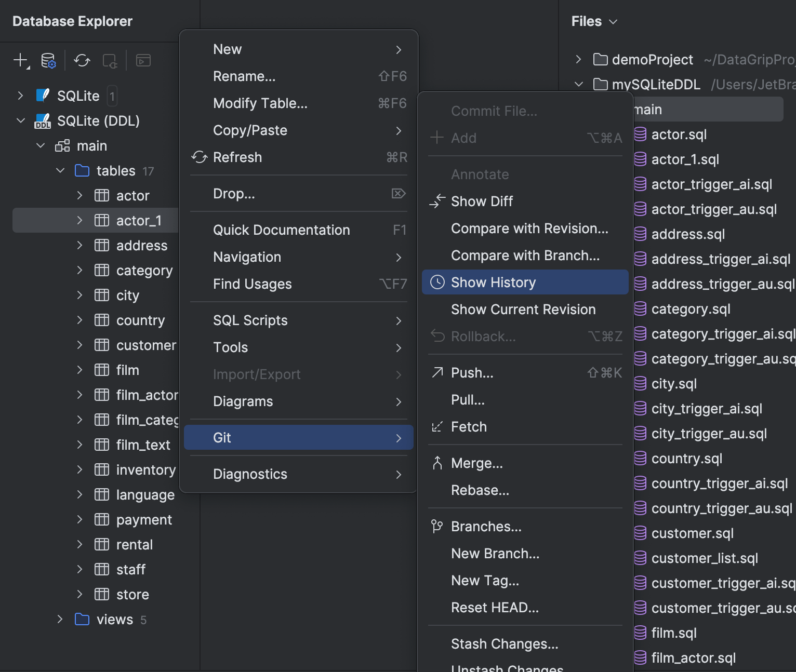Select Show Current Revision option
Screen dimensions: 796x672
[x=523, y=309]
